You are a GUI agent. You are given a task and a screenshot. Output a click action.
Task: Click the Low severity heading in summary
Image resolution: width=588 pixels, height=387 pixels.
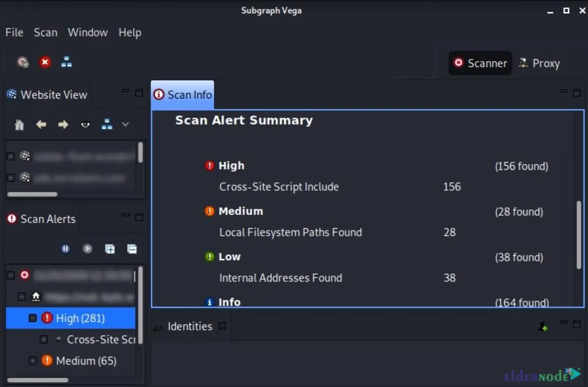230,257
